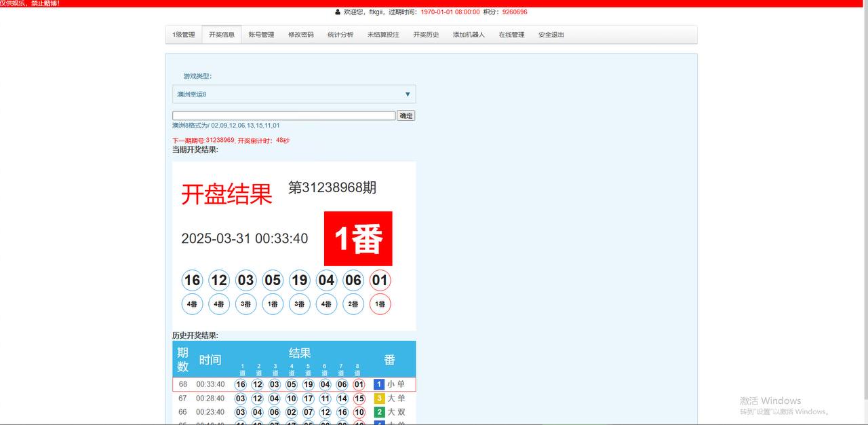Open the 1级管理 menu tab
868x425 pixels.
[183, 35]
